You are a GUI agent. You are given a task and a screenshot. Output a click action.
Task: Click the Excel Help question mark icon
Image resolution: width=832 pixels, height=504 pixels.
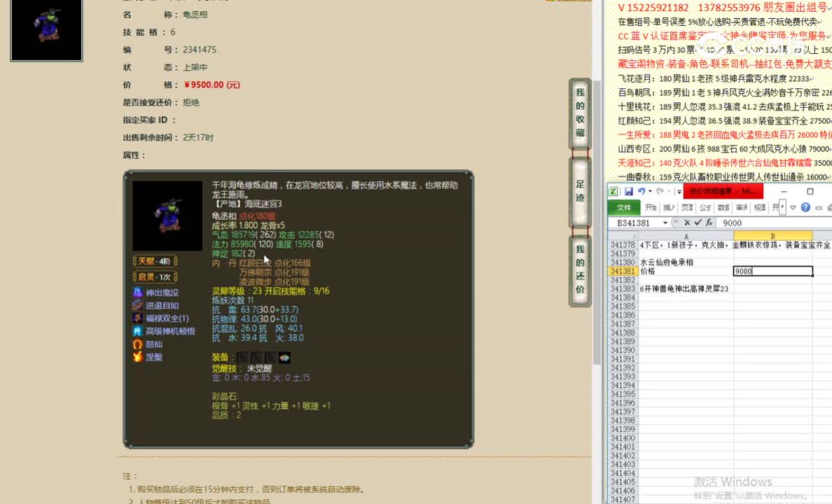pos(806,207)
